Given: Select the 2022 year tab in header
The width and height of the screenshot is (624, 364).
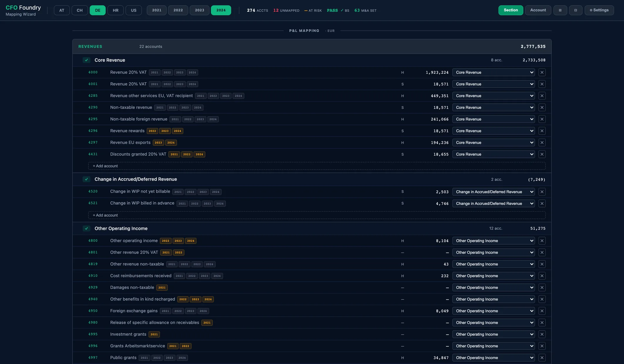Looking at the screenshot, I should coord(178,10).
